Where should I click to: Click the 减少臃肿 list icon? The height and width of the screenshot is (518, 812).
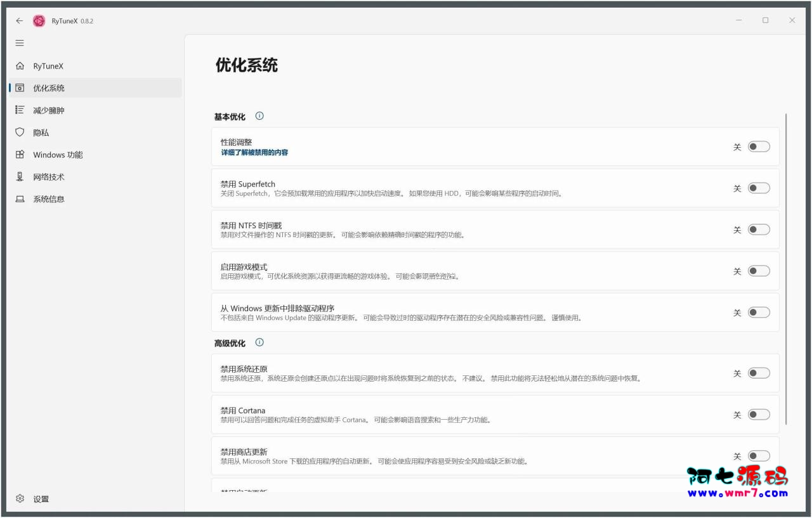pos(20,110)
